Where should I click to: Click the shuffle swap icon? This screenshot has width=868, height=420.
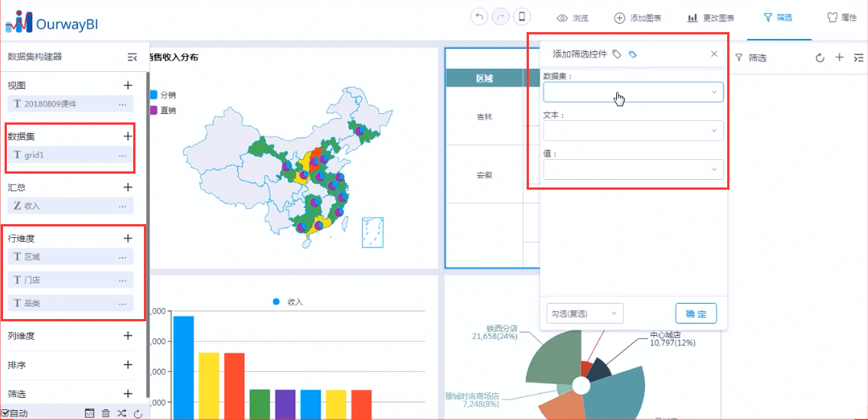(x=122, y=413)
